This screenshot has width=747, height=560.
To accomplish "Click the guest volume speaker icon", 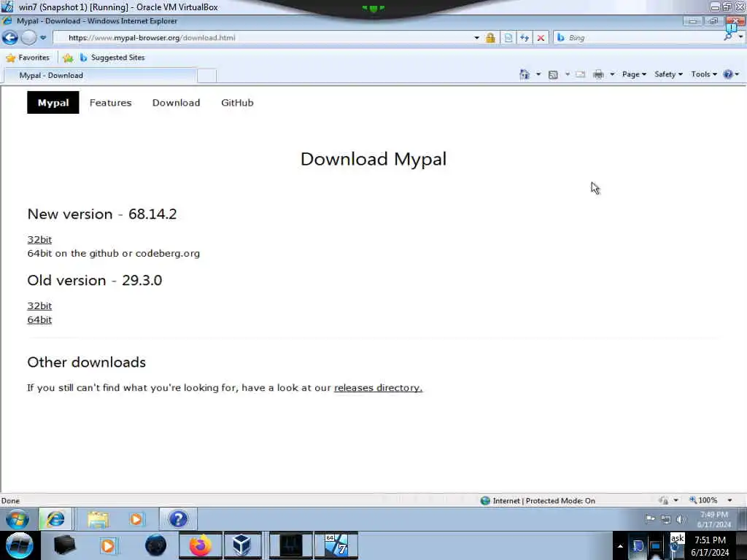I will pos(681,519).
